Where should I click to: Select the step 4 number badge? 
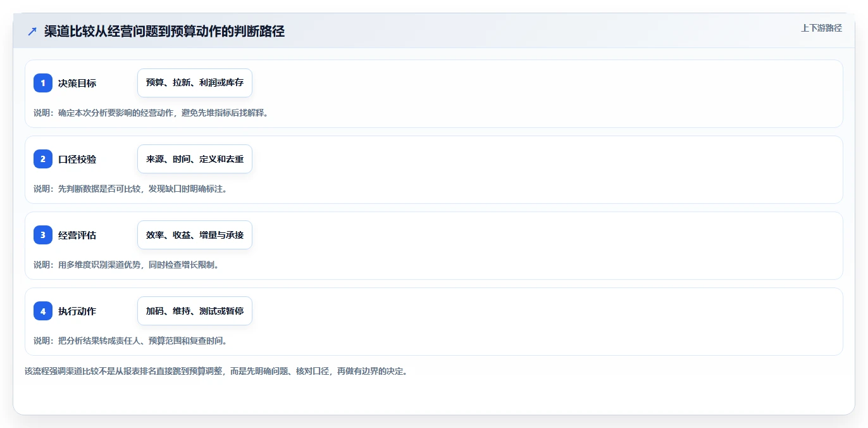pyautogui.click(x=43, y=311)
